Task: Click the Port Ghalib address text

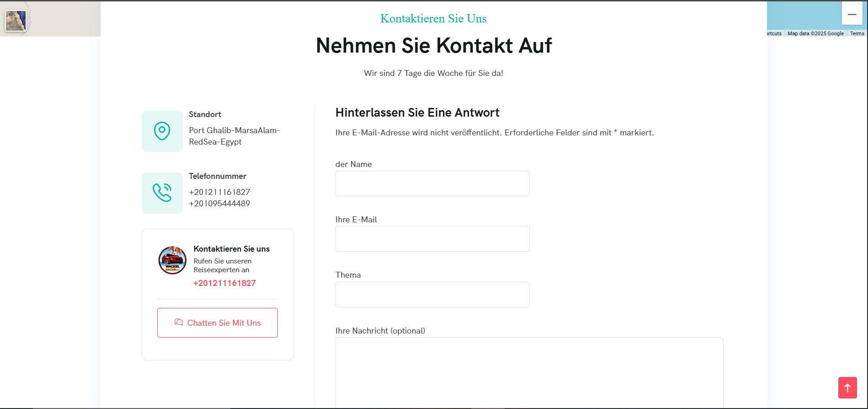Action: click(234, 136)
